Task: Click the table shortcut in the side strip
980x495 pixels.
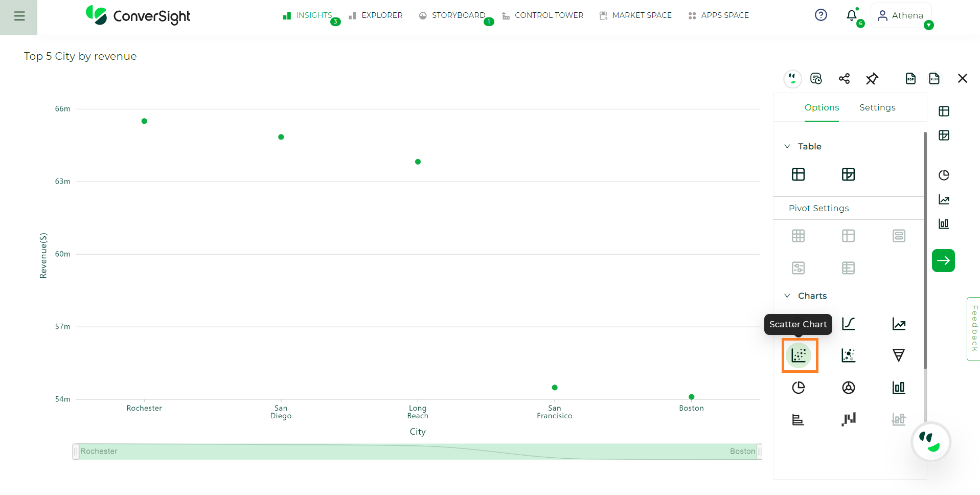Action: [944, 111]
